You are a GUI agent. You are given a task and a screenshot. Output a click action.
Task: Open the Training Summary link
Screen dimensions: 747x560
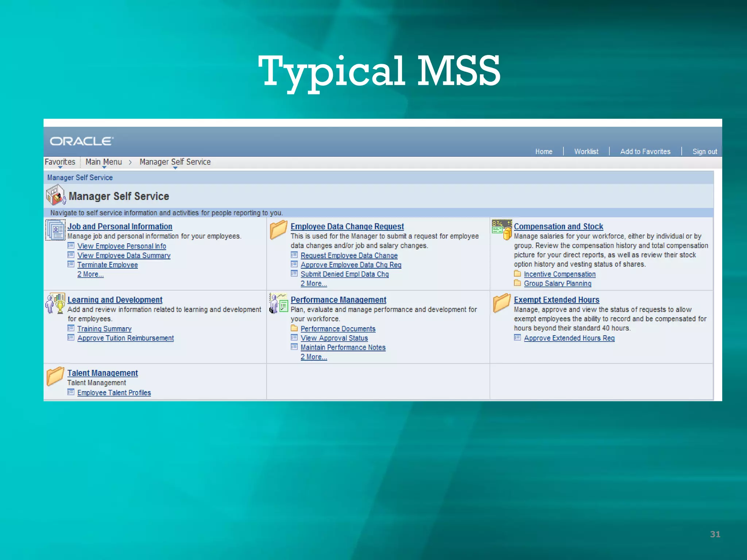pyautogui.click(x=104, y=329)
